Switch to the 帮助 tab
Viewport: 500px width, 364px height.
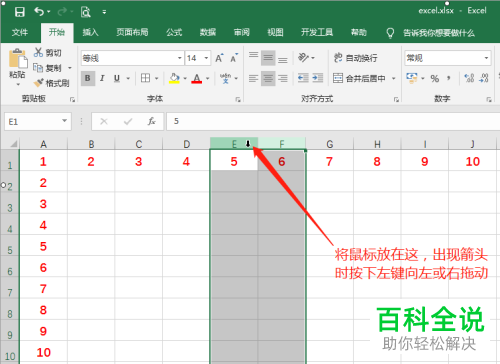tap(359, 32)
